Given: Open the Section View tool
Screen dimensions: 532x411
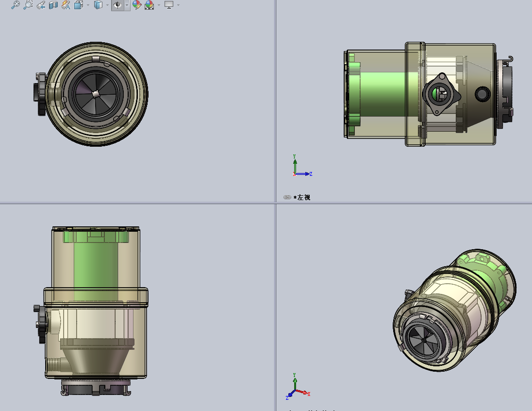Looking at the screenshot, I should coord(53,6).
